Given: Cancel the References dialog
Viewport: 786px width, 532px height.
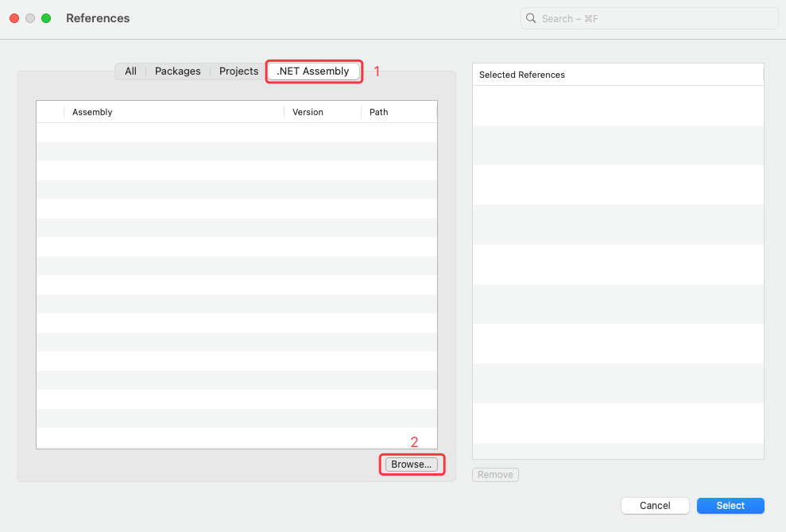Looking at the screenshot, I should [x=655, y=506].
